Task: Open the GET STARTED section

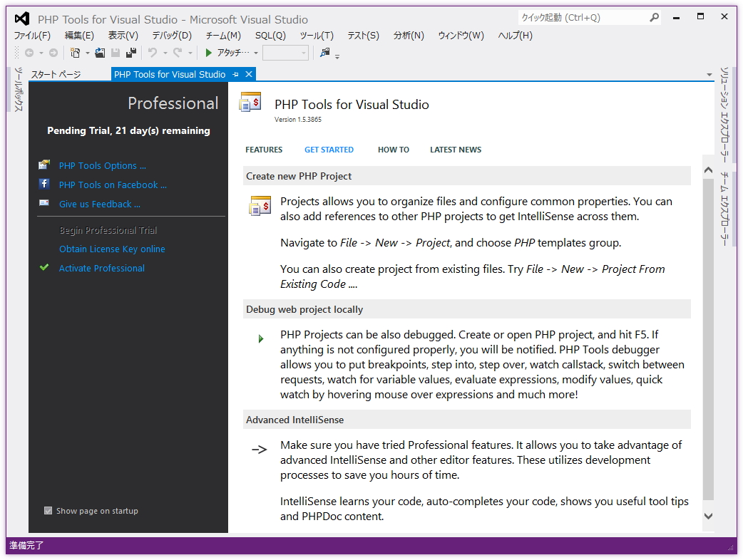Action: click(x=329, y=150)
